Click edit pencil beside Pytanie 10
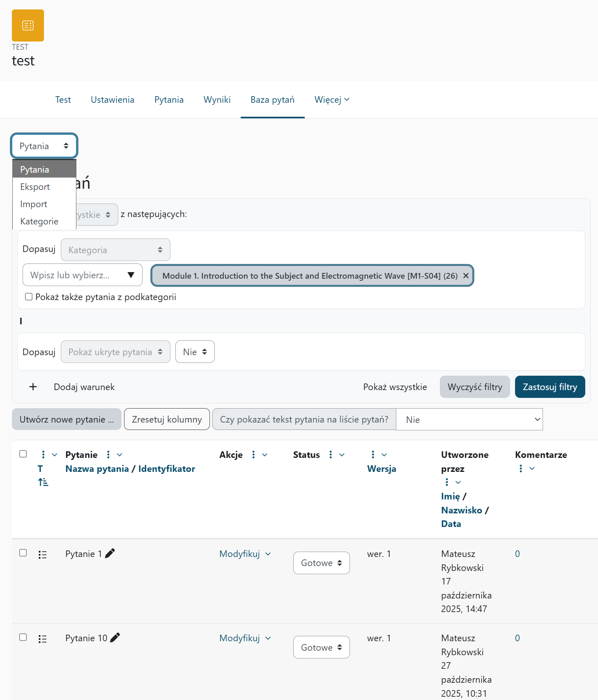Screen dimensions: 598x700 pos(115,638)
